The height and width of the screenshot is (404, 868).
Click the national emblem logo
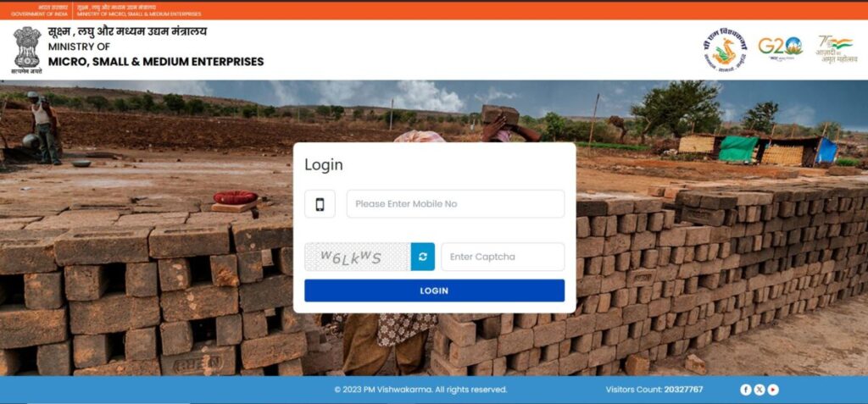(x=27, y=50)
